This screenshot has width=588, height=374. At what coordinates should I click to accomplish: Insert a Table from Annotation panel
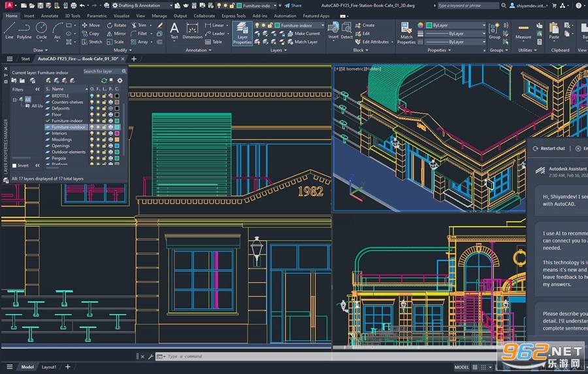click(214, 42)
